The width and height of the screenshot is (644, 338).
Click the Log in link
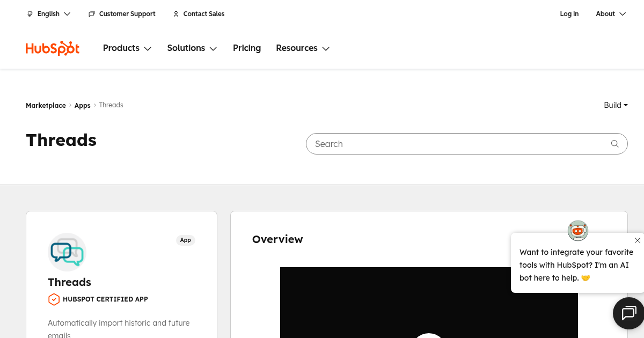[569, 14]
